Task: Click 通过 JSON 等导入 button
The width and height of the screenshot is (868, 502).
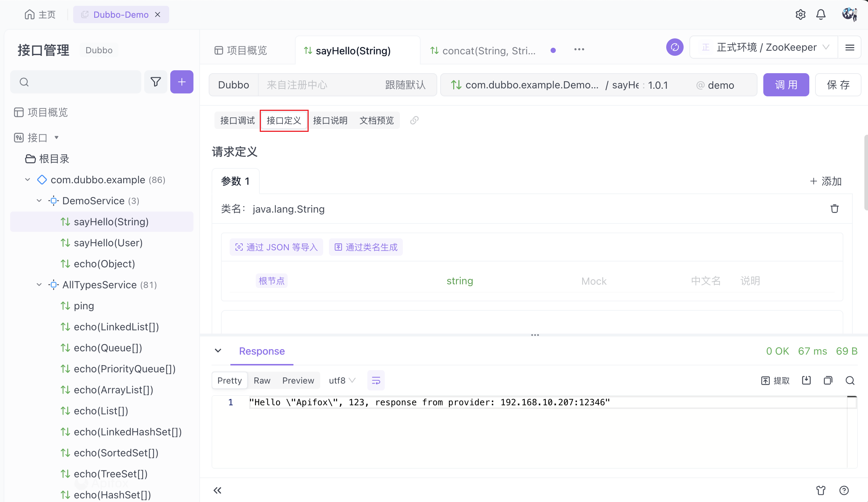Action: (276, 247)
